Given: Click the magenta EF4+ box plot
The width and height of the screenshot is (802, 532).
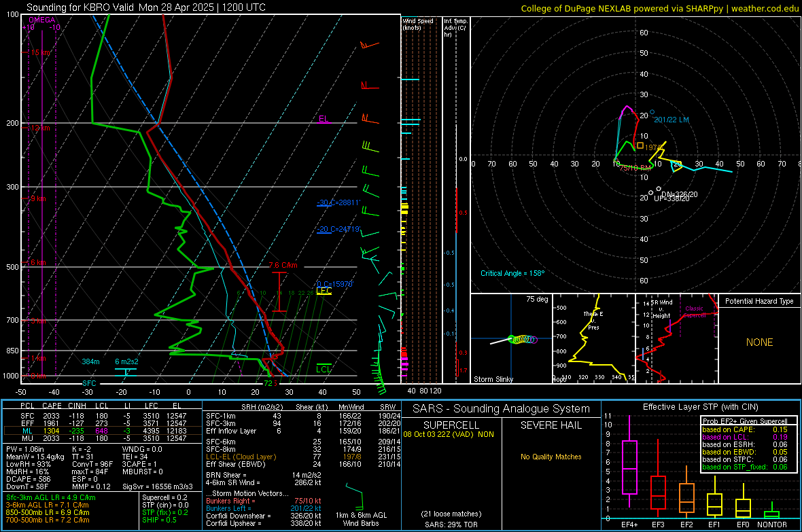Looking at the screenshot, I should point(629,462).
